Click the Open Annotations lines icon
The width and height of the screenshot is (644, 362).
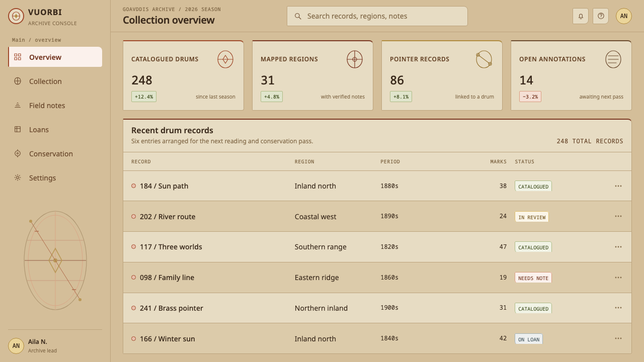[x=613, y=59]
